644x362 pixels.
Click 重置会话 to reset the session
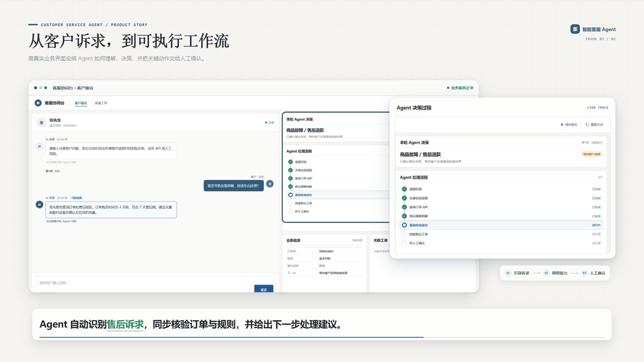tap(594, 125)
